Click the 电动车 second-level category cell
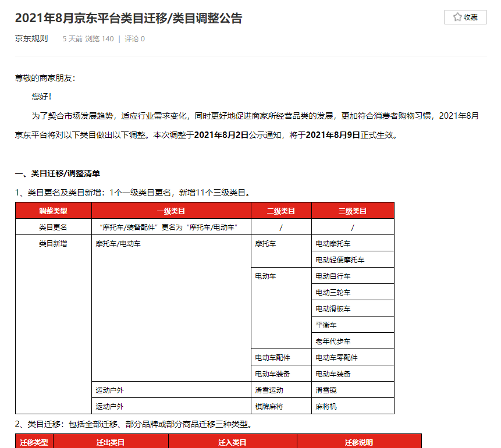Viewport: 501px width, 448px height. [x=281, y=308]
